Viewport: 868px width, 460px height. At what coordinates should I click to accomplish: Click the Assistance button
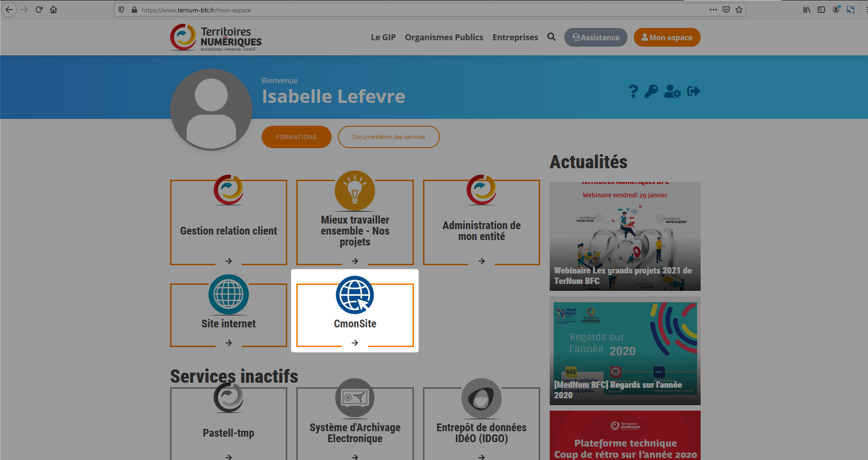(x=595, y=37)
